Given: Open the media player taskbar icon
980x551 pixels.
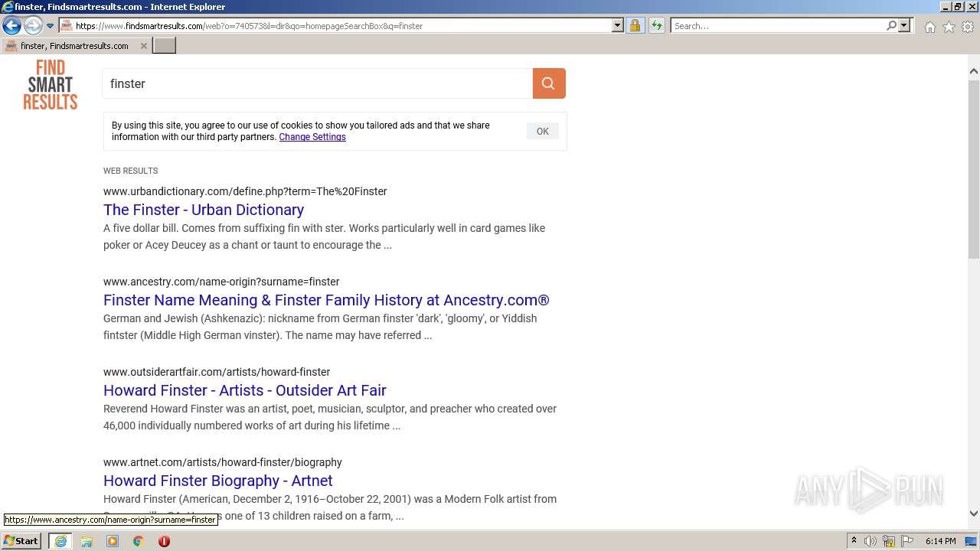Looking at the screenshot, I should click(x=113, y=541).
